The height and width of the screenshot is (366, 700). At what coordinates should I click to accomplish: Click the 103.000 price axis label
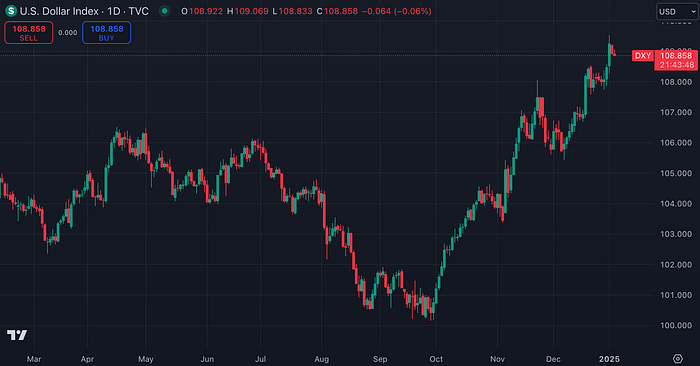click(x=676, y=234)
